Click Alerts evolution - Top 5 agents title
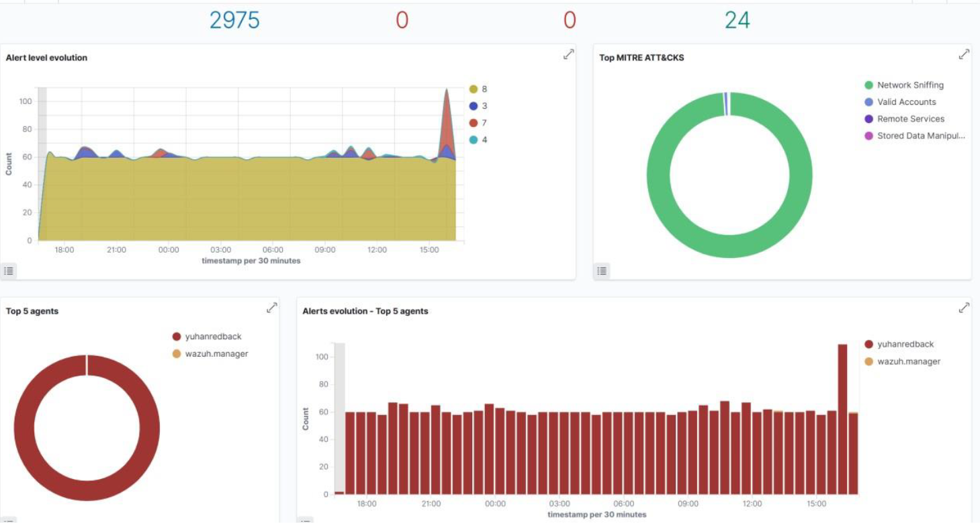The width and height of the screenshot is (980, 524). (365, 311)
